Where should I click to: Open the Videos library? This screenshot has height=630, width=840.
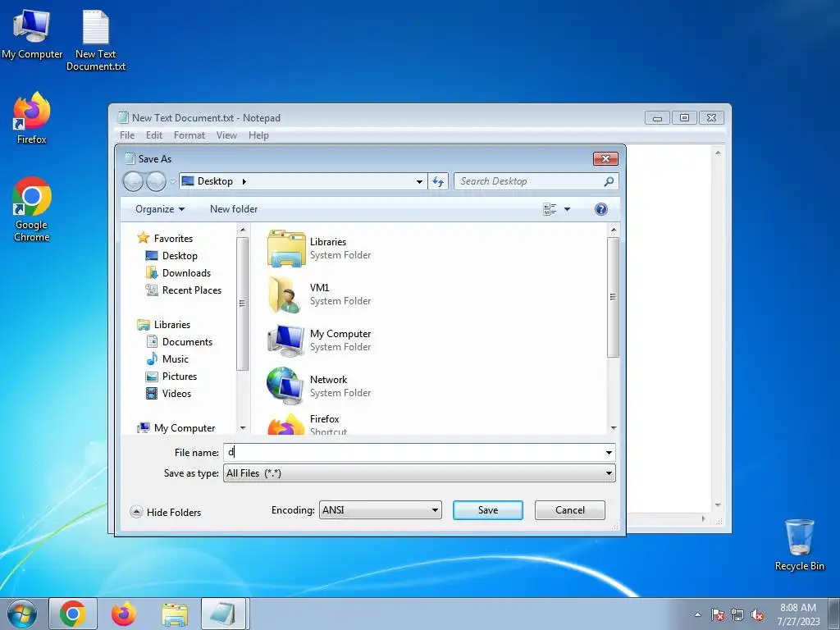pos(176,393)
